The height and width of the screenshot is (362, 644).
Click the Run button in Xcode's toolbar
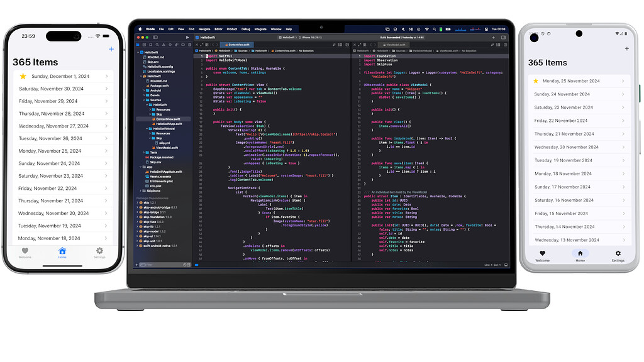187,38
